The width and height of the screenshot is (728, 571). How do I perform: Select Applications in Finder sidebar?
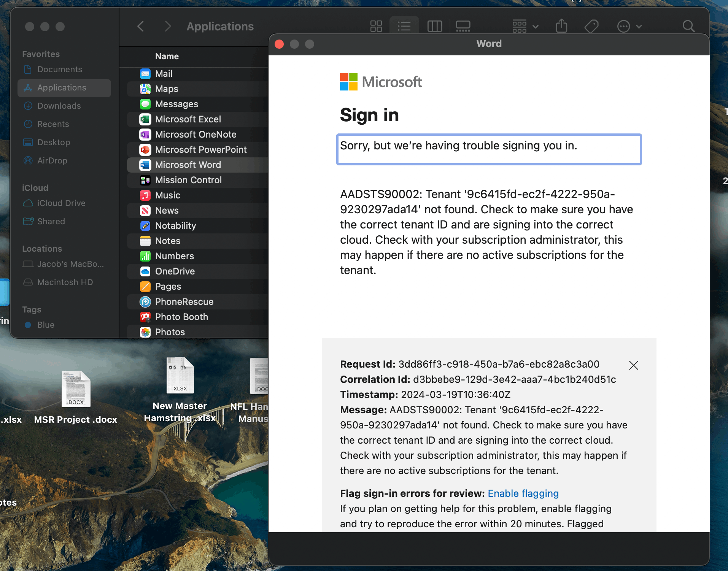[64, 88]
